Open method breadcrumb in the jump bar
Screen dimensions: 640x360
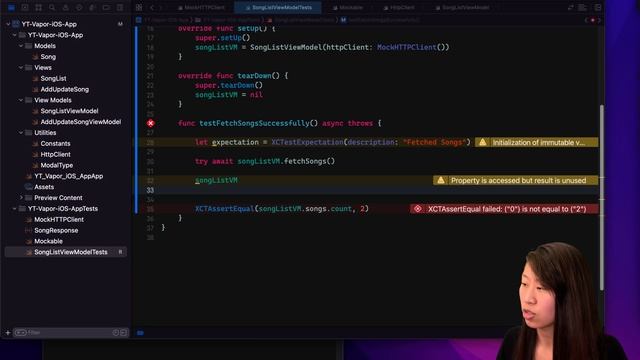pyautogui.click(x=380, y=20)
